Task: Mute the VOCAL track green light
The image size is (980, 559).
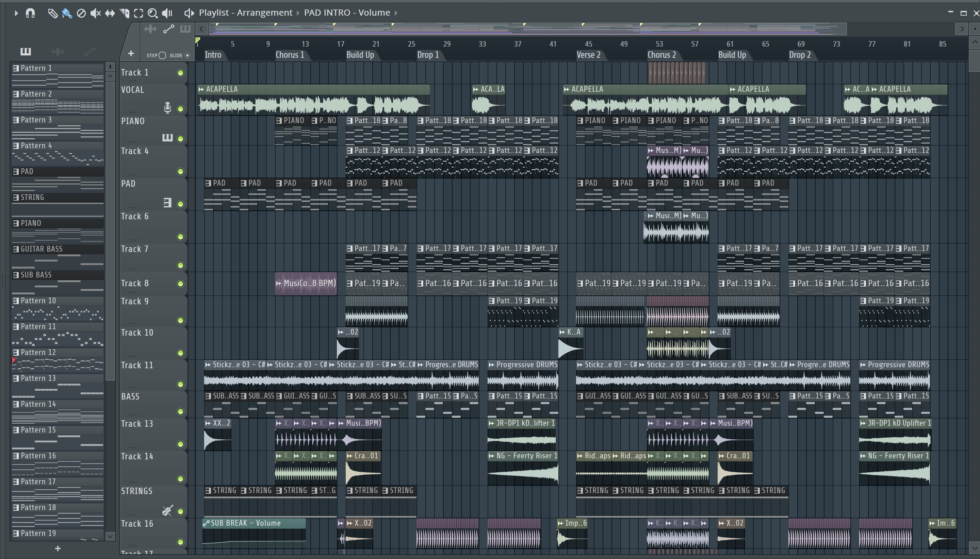Action: (x=180, y=109)
